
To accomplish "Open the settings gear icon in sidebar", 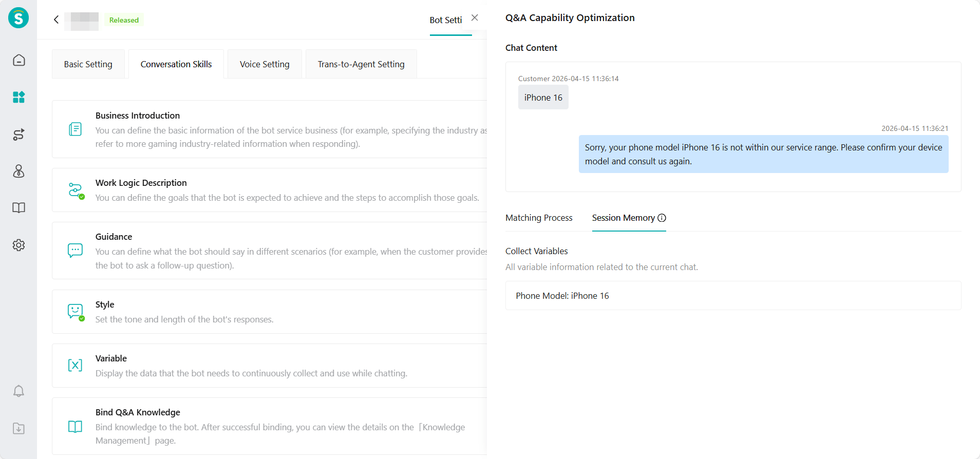I will (18, 245).
